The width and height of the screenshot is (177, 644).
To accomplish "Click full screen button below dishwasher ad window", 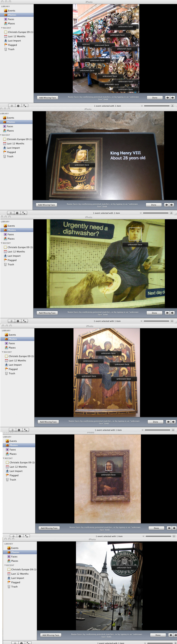I will point(24,321).
